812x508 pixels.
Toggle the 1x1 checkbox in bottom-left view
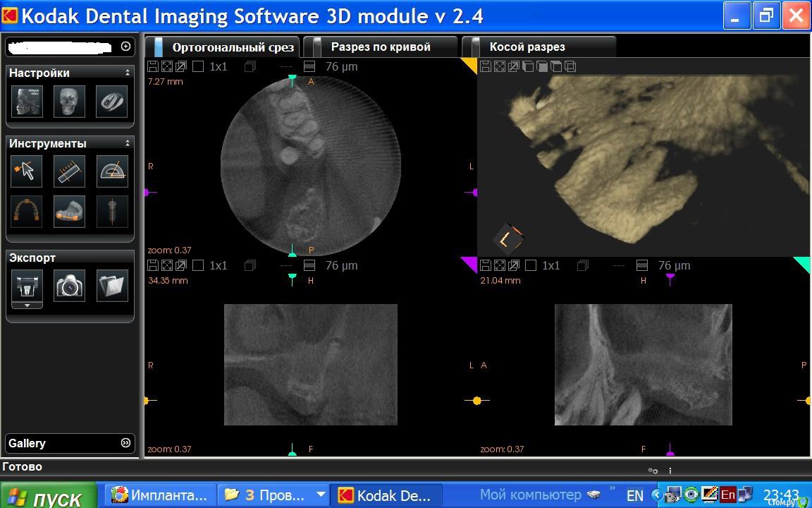tap(198, 266)
